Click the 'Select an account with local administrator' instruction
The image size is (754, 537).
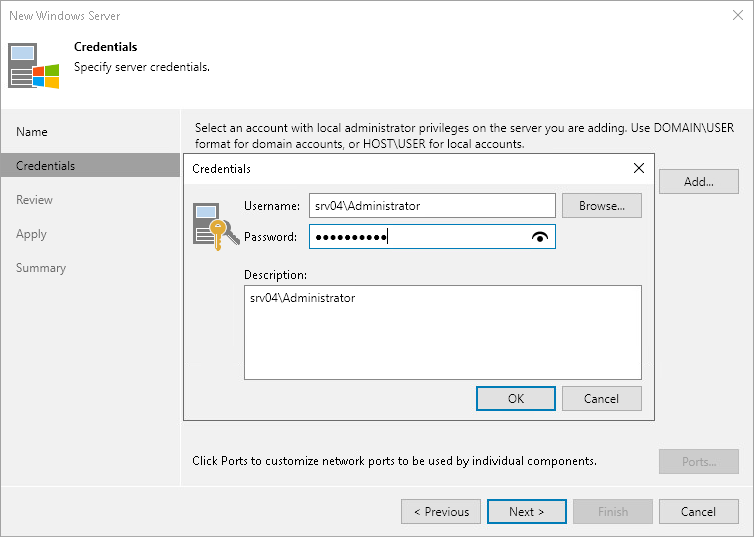[x=464, y=136]
